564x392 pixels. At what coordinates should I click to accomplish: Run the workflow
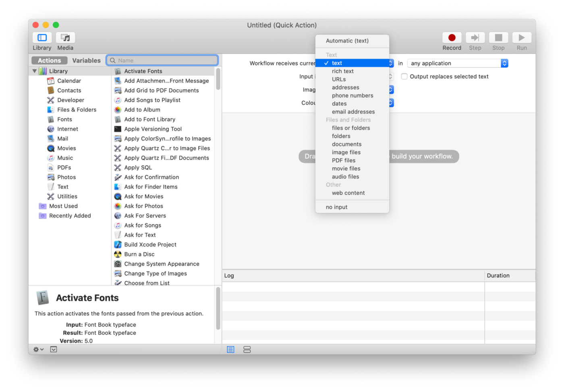(522, 37)
